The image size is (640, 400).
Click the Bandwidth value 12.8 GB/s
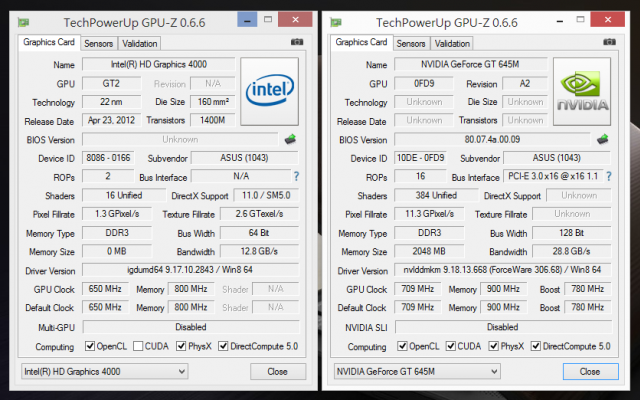point(260,251)
